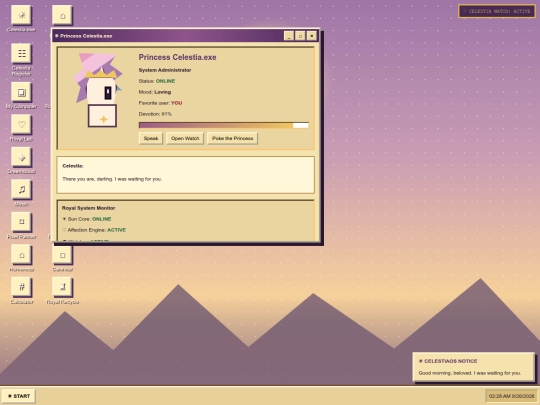Minimize the Princess Celestia.exe window
This screenshot has height=405, width=540.
289,36
